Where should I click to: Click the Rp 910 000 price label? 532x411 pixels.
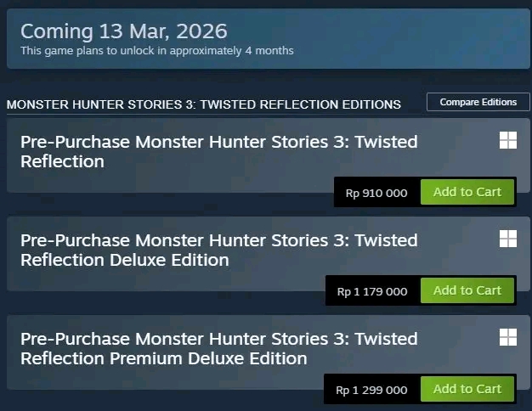[376, 193]
